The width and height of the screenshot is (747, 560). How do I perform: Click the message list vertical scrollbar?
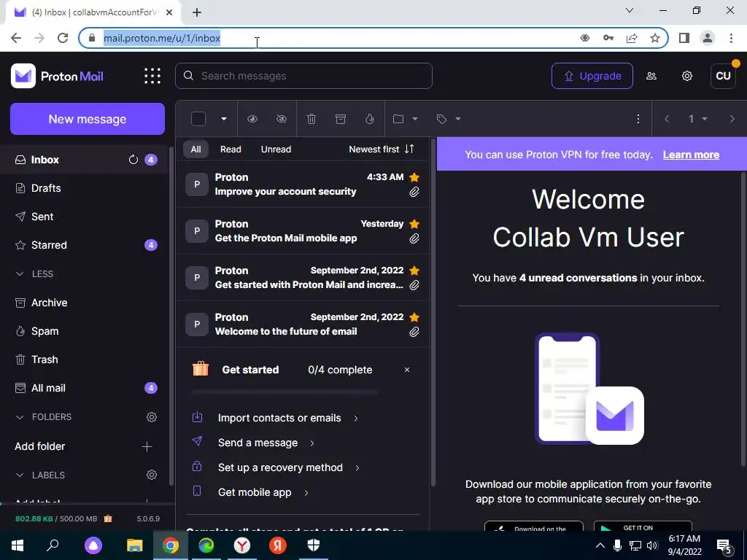[433, 312]
